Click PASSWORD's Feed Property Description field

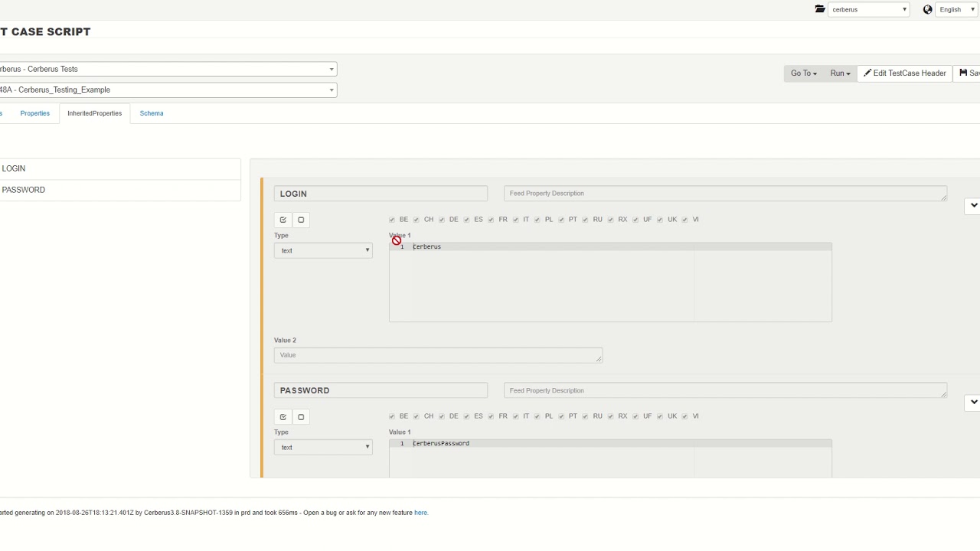(725, 390)
